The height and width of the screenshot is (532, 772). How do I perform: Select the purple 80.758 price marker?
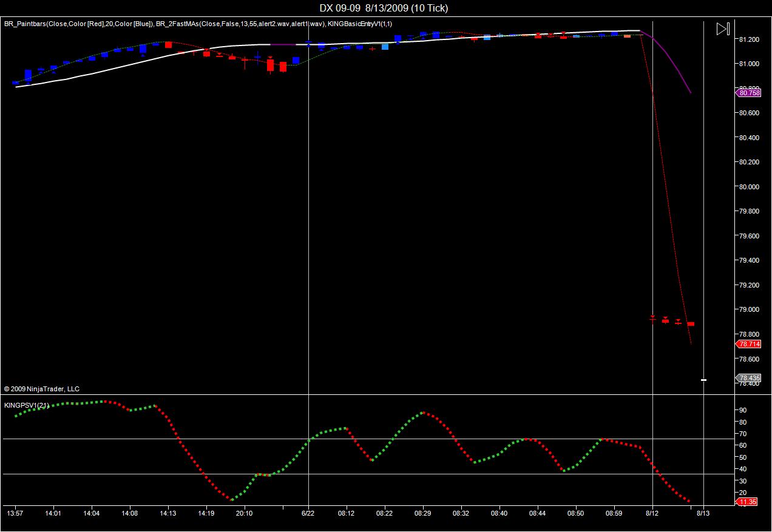click(x=749, y=93)
